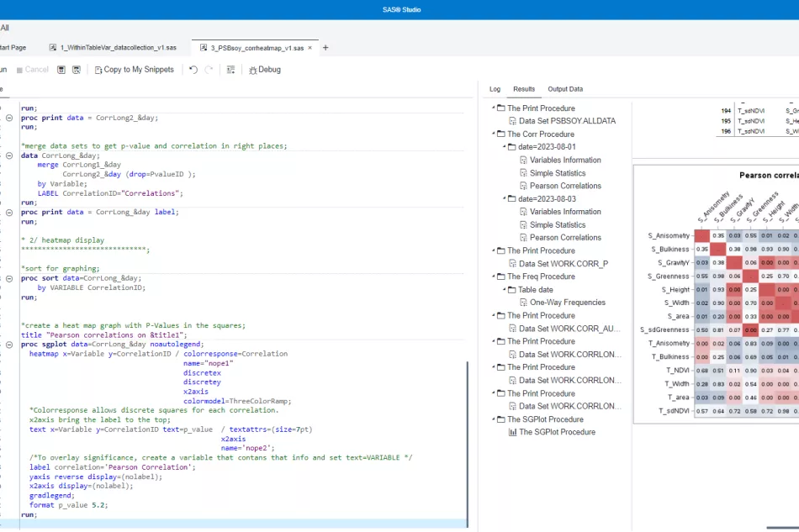Viewport: 799px width, 532px height.
Task: Fold the proc sgplot code block
Action: pos(9,345)
